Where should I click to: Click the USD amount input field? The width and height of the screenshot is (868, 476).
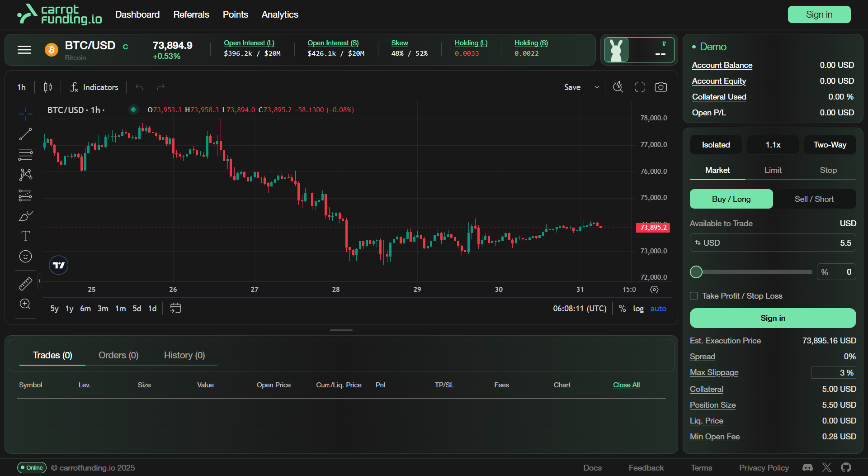(x=773, y=243)
